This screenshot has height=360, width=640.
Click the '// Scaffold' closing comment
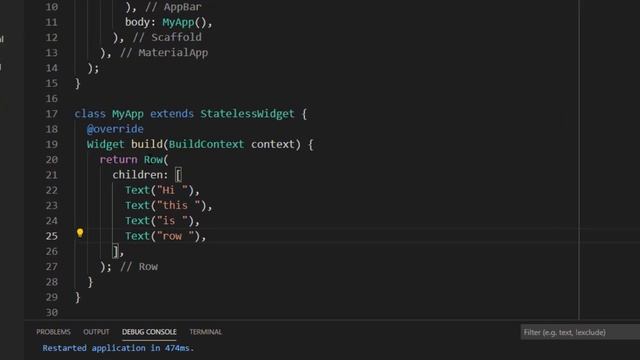167,37
